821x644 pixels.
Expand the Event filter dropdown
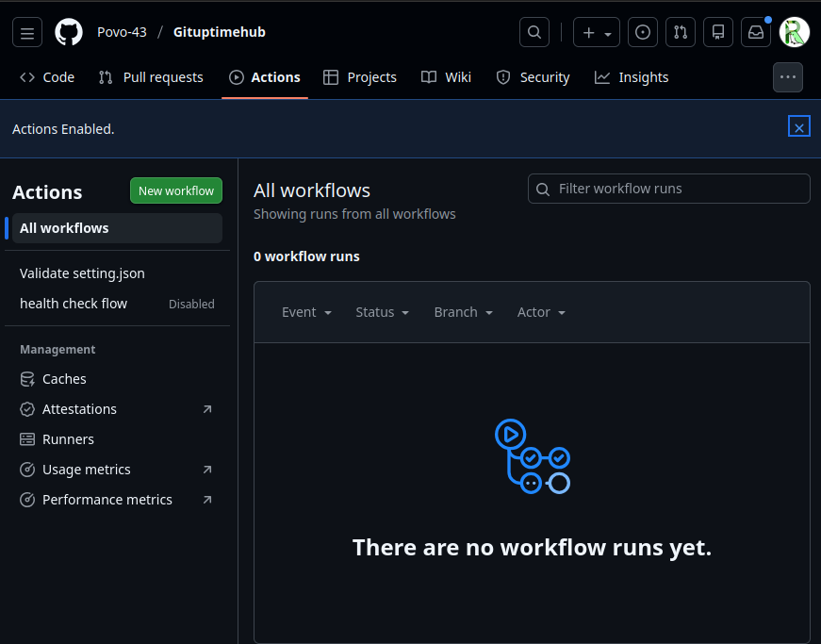pos(306,312)
